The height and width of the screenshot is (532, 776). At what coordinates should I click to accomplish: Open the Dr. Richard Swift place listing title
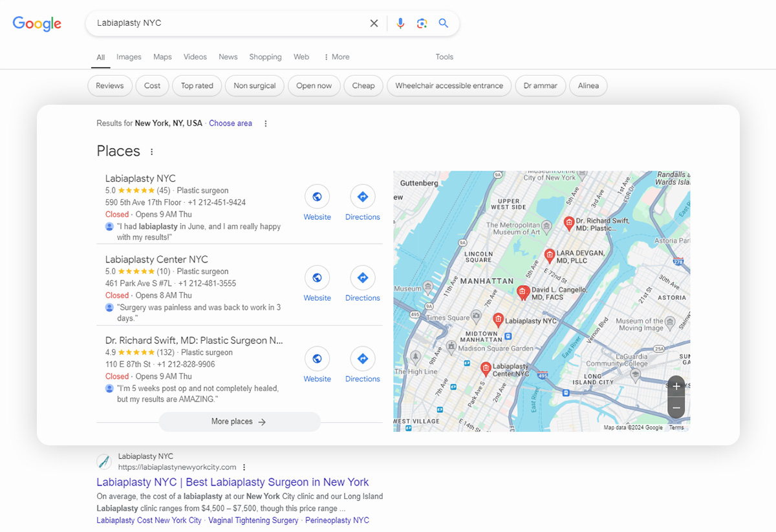[x=194, y=340]
